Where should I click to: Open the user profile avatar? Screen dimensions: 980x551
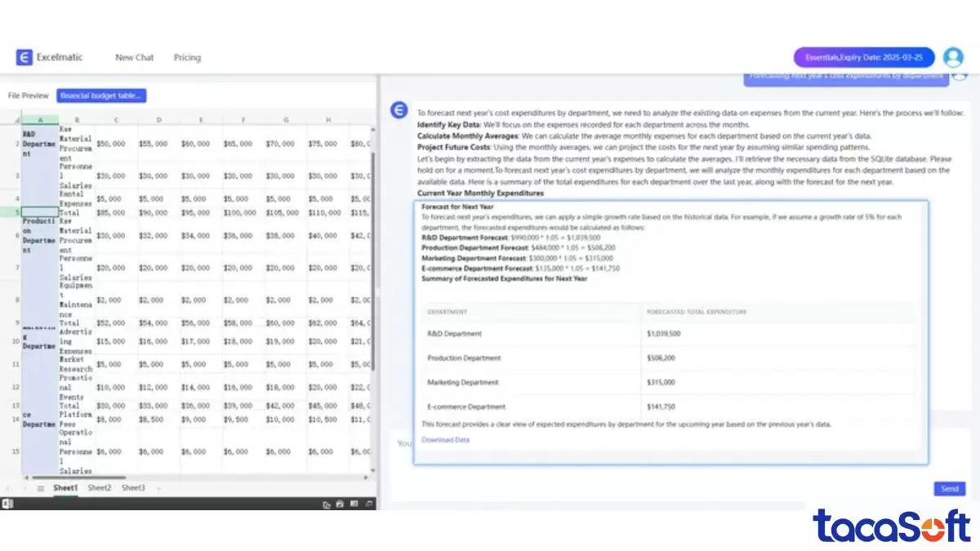click(x=952, y=57)
